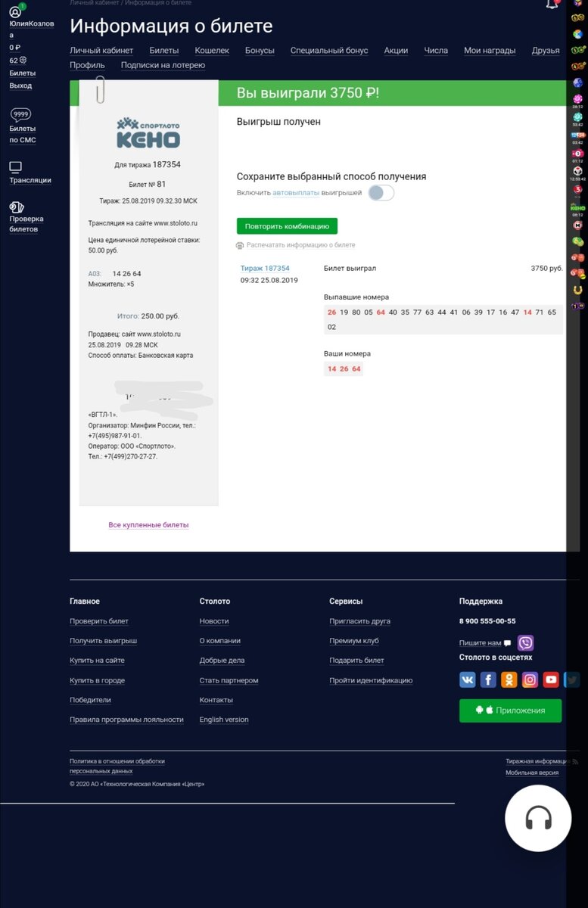Open the Трансляции broadcast icon
This screenshot has width=588, height=908.
point(15,167)
